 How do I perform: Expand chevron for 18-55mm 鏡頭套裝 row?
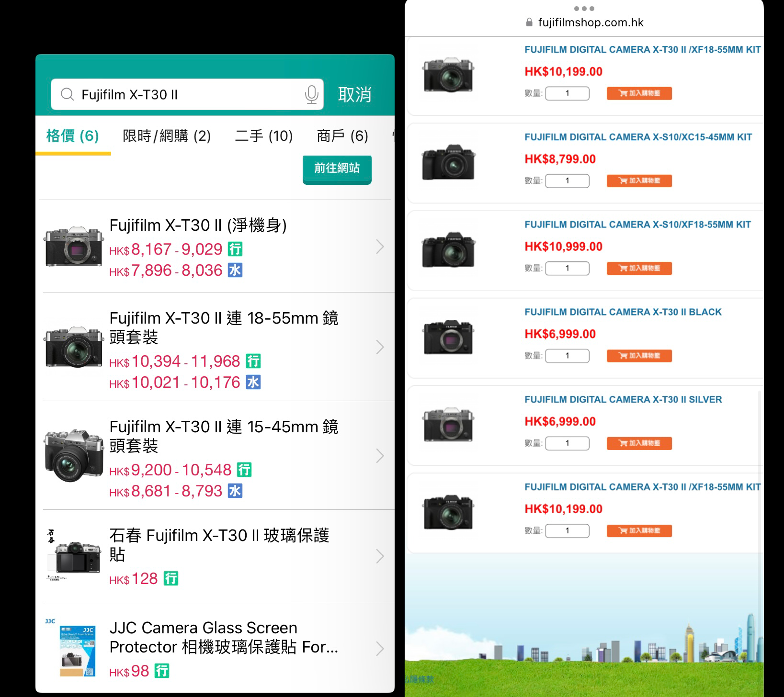click(380, 347)
